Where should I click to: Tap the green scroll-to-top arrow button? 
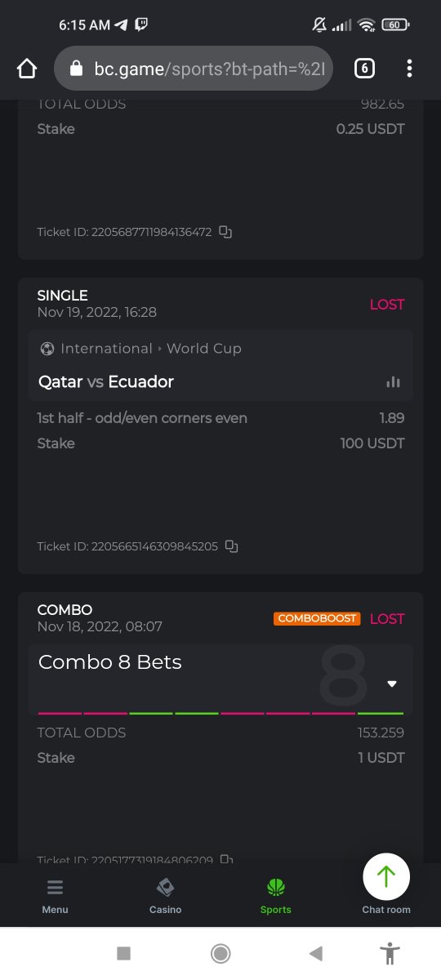(386, 877)
